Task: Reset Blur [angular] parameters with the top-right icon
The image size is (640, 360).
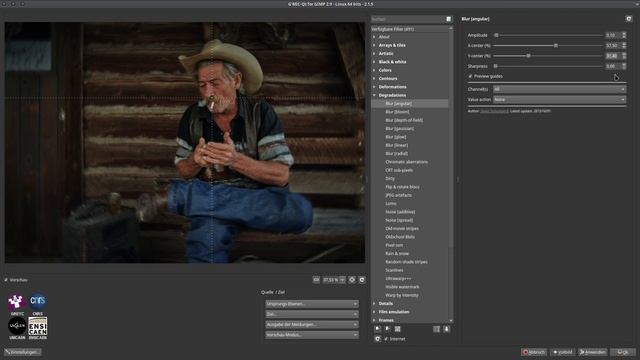Action: click(629, 19)
